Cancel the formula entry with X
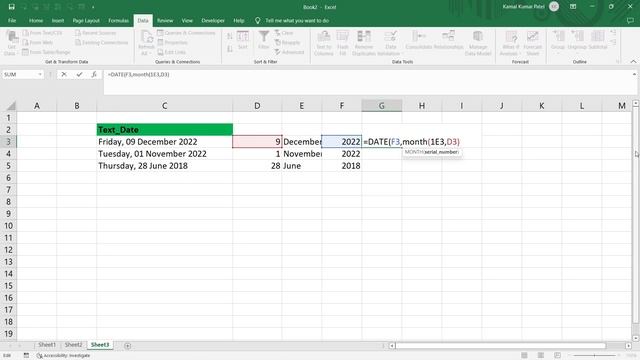This screenshot has width=640, height=360. pos(64,74)
